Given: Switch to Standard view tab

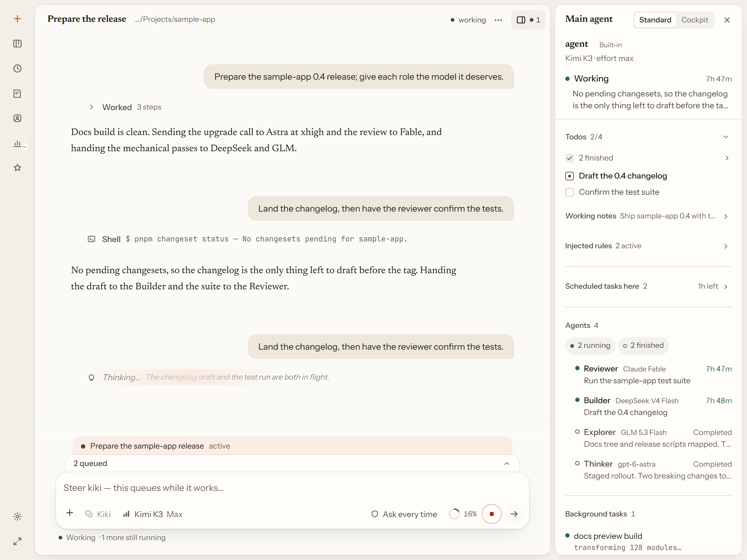Looking at the screenshot, I should pos(655,20).
